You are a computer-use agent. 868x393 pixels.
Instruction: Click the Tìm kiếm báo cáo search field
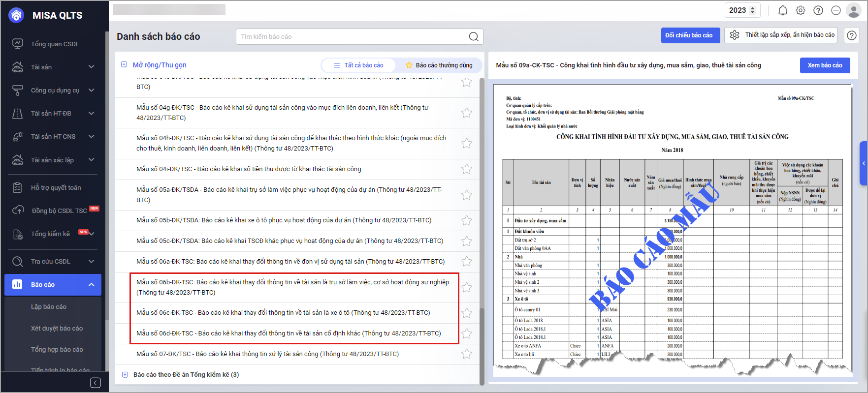pyautogui.click(x=352, y=37)
